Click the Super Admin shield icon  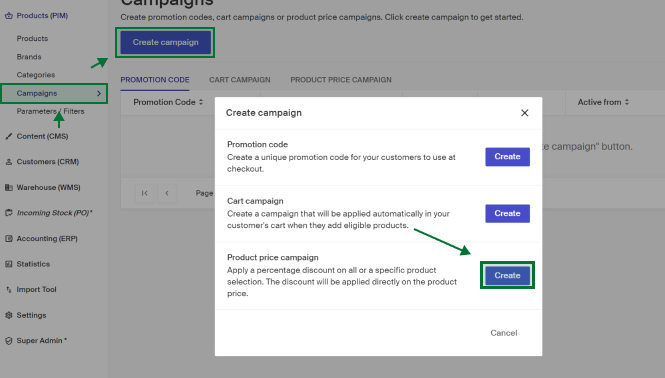coord(8,341)
